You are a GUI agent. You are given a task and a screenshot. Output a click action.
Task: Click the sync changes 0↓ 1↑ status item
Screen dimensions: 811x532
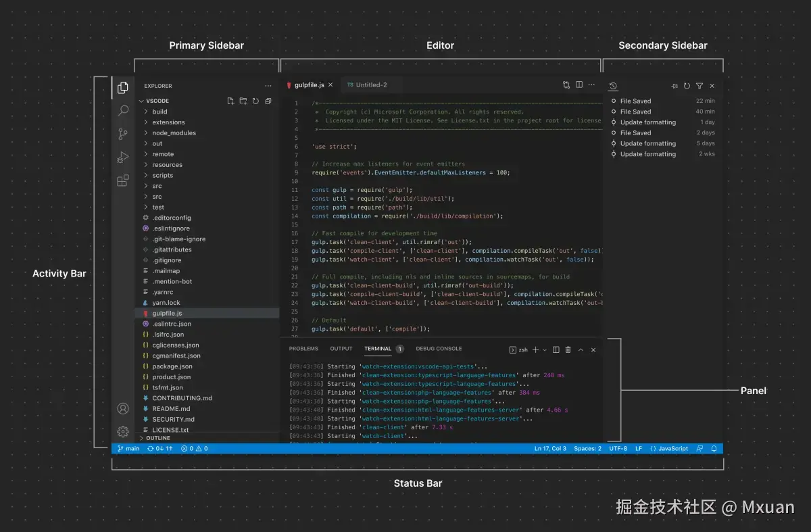(x=159, y=448)
